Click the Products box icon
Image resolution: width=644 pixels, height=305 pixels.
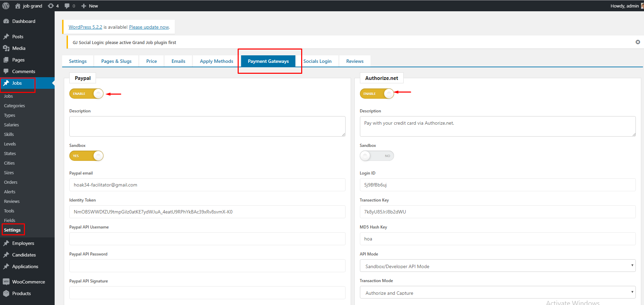(x=6, y=293)
